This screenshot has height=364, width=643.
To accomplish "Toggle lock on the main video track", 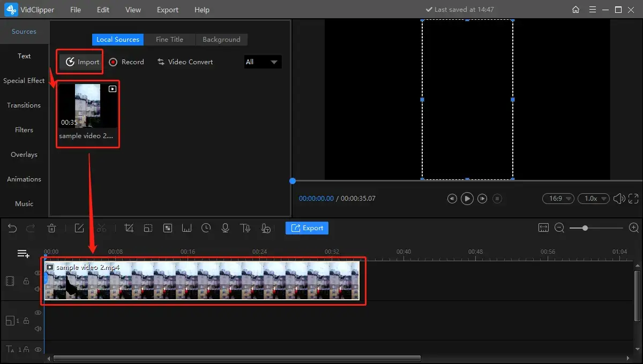I will [26, 281].
